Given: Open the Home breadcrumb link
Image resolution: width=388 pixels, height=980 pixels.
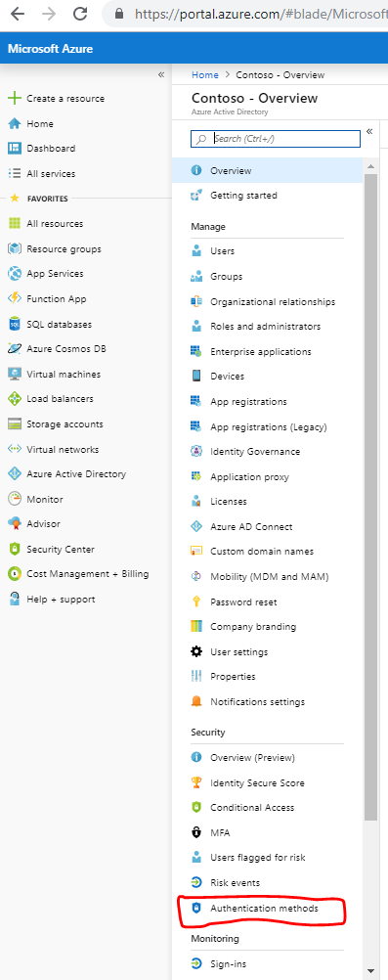Looking at the screenshot, I should [x=205, y=75].
